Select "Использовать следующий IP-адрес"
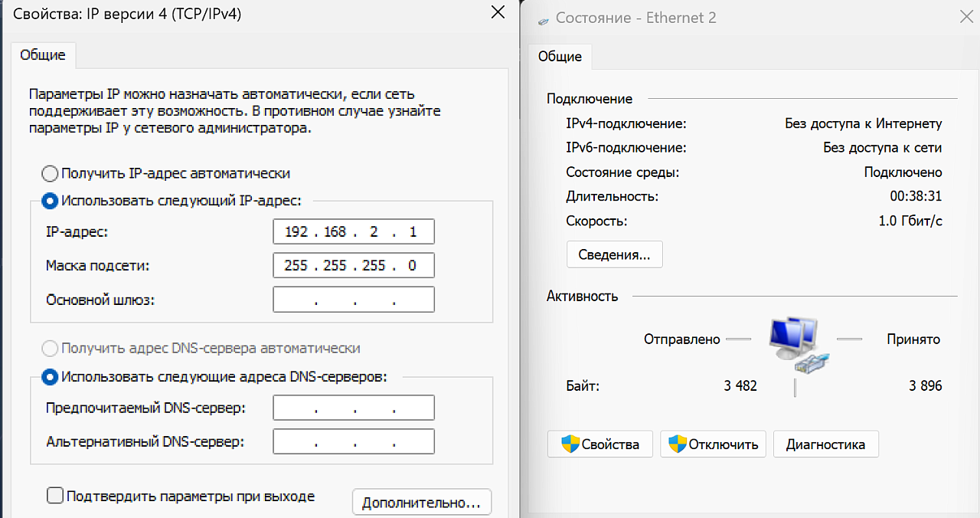The height and width of the screenshot is (518, 980). (x=49, y=201)
